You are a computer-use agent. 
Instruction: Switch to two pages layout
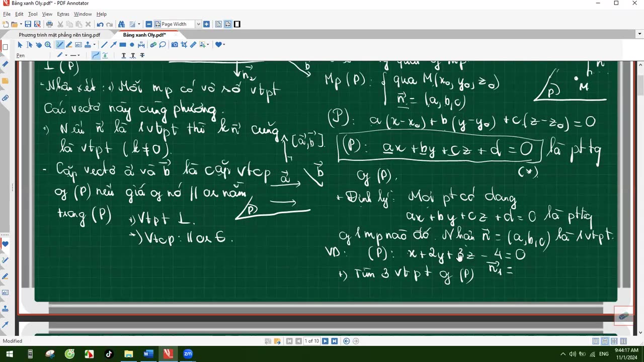[623, 341]
